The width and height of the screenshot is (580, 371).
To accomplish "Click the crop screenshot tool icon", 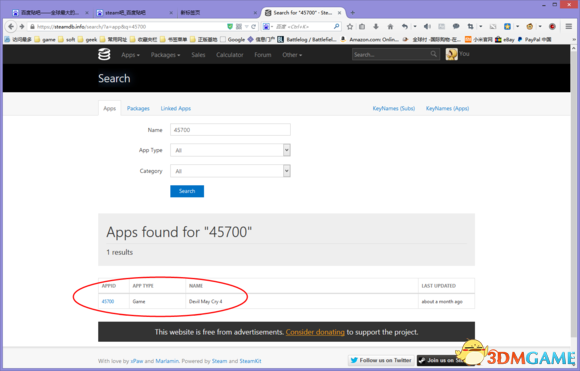I will coord(470,26).
